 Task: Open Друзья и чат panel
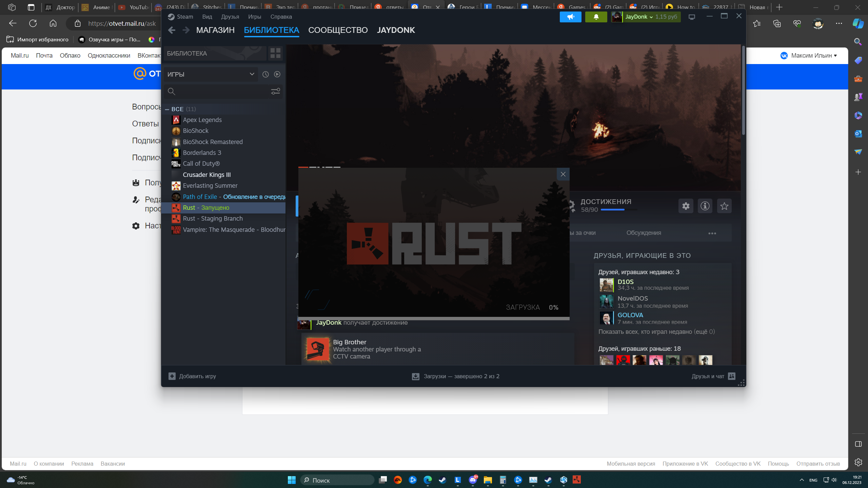(713, 376)
